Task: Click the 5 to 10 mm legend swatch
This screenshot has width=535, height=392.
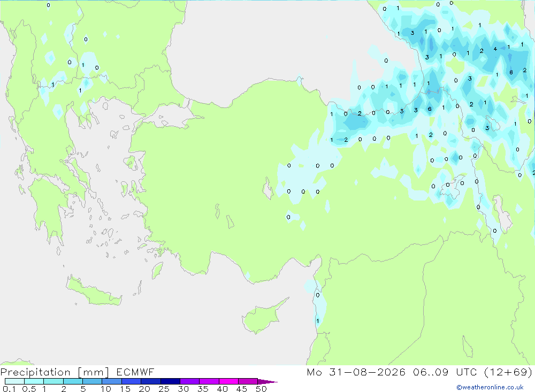Action: coord(93,381)
